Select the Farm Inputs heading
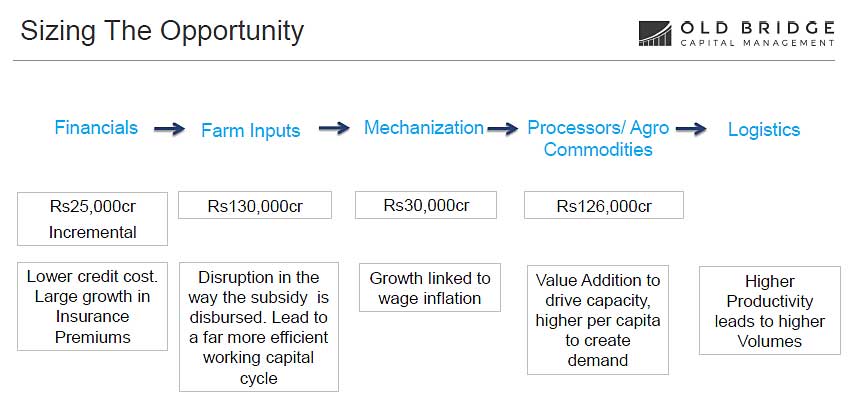Screen dimensions: 849x405 250,130
